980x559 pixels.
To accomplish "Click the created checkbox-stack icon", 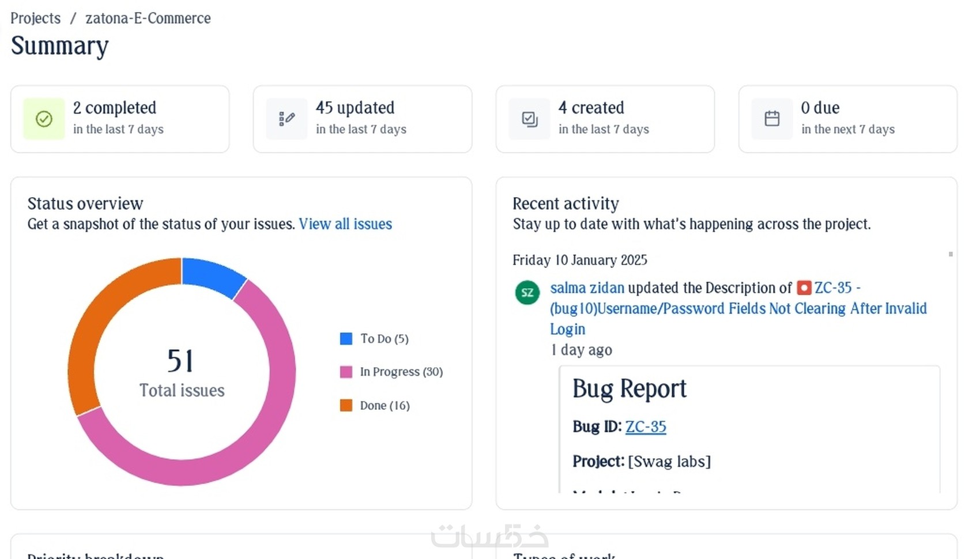I will point(529,119).
